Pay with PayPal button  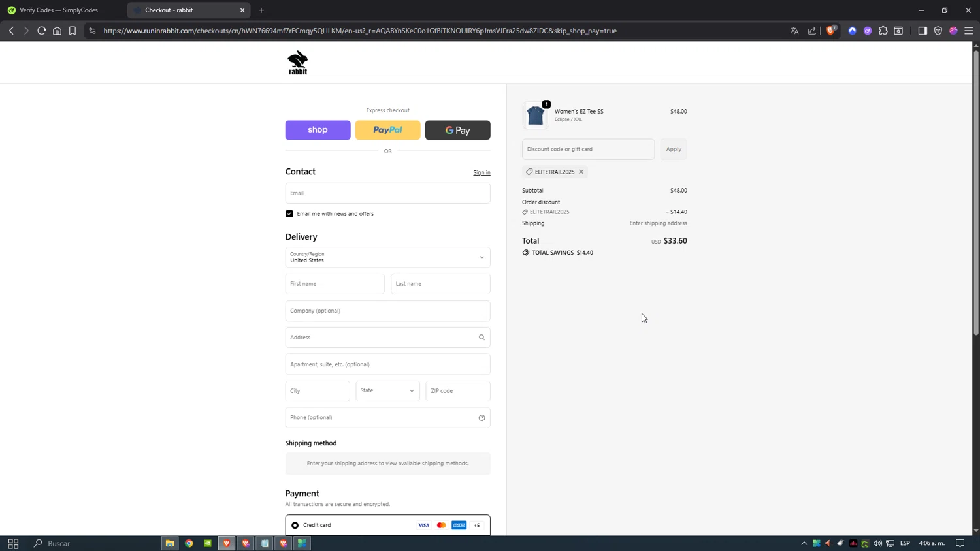pyautogui.click(x=387, y=130)
